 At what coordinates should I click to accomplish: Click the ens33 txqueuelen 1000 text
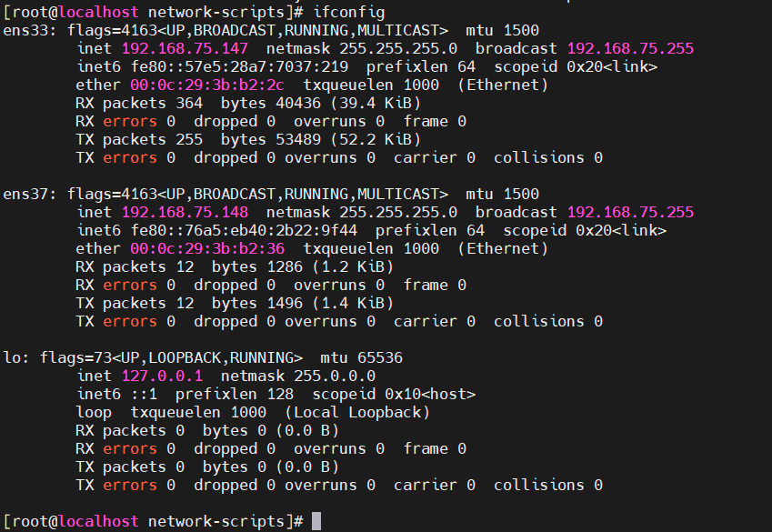[371, 85]
